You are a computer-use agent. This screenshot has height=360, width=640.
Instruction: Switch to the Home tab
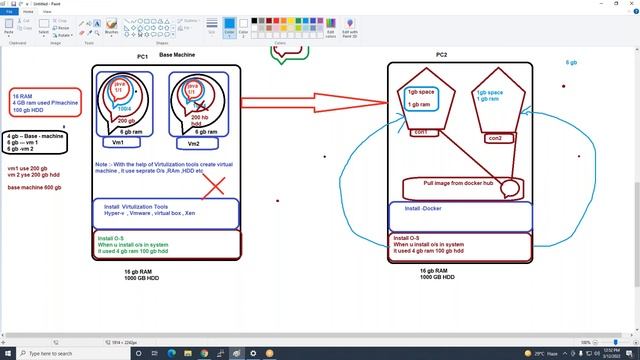(28, 11)
